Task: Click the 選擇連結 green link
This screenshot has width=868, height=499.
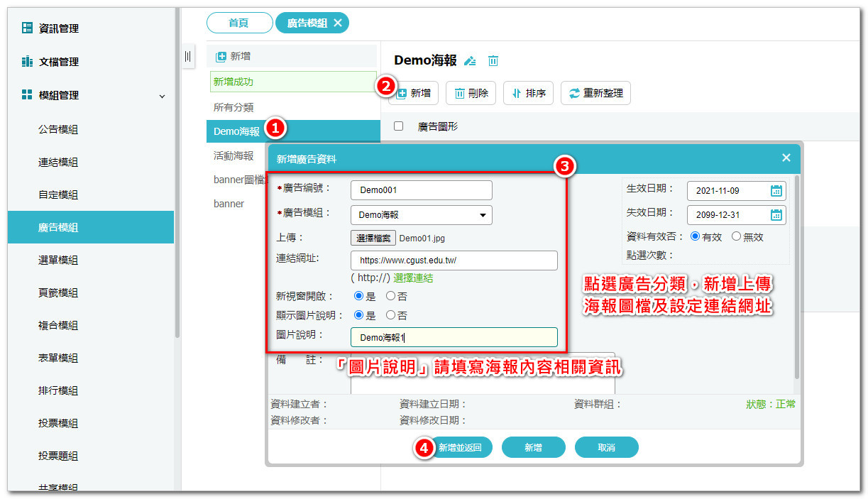Action: pos(413,278)
